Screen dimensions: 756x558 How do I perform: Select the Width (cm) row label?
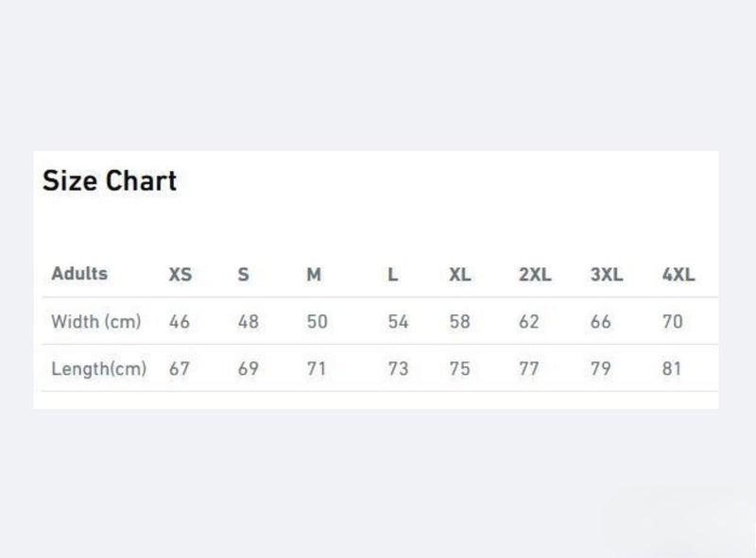pos(96,321)
